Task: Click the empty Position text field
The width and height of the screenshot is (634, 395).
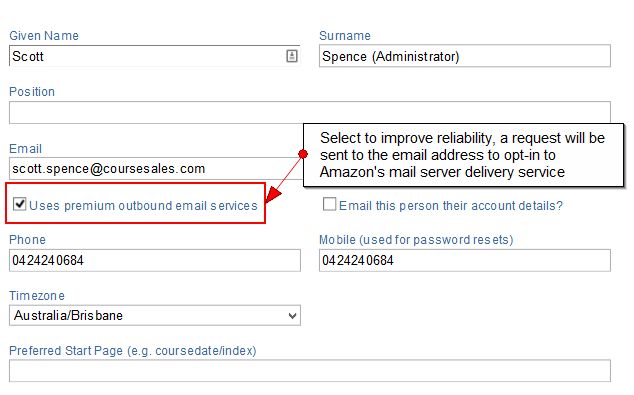Action: (310, 112)
